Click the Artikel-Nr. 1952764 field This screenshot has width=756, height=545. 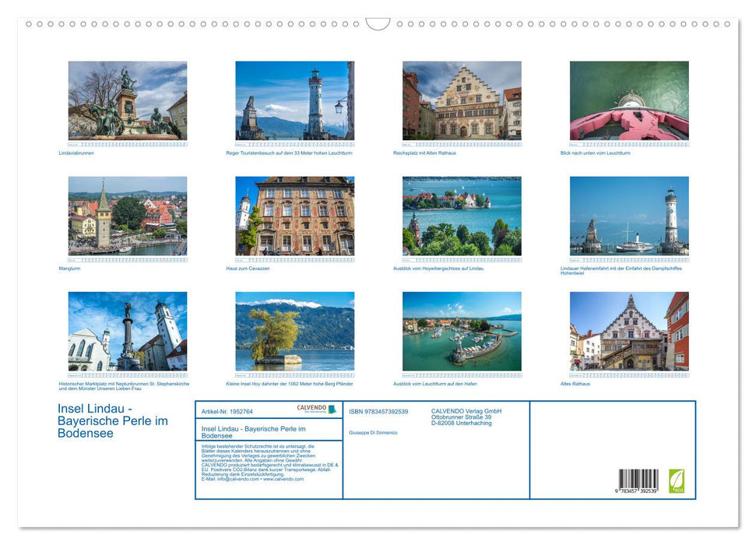[x=227, y=412]
